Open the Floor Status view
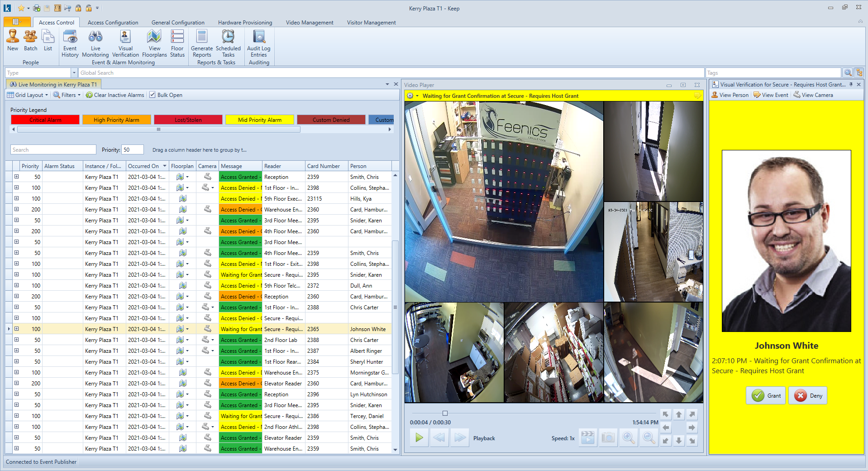This screenshot has height=471, width=868. (177, 43)
